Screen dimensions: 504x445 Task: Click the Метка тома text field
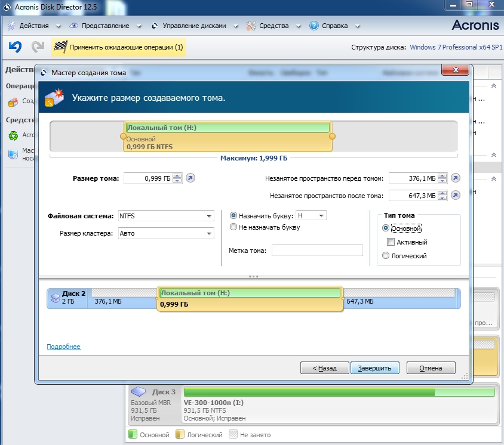click(x=317, y=251)
